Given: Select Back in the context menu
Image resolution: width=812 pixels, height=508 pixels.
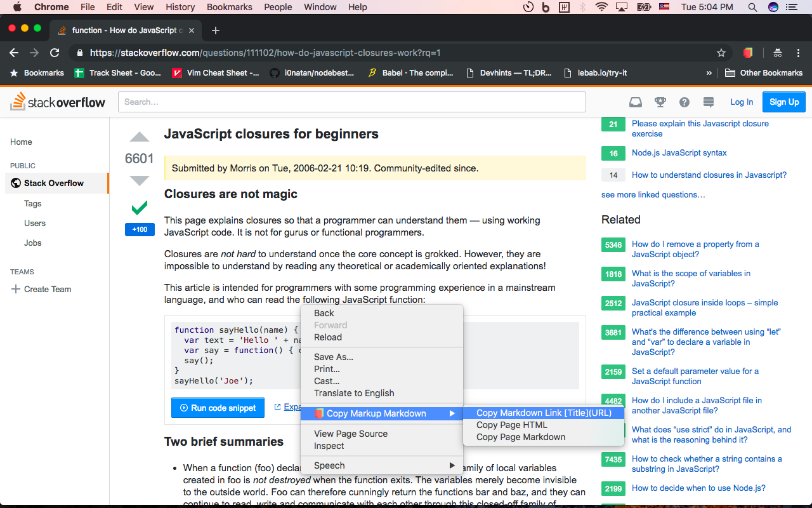Looking at the screenshot, I should point(382,313).
